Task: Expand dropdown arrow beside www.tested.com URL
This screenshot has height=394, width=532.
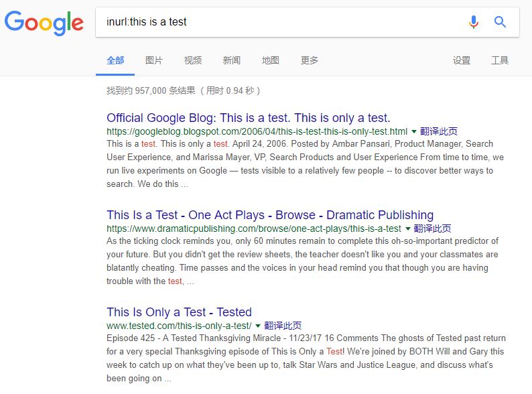Action: pyautogui.click(x=258, y=326)
